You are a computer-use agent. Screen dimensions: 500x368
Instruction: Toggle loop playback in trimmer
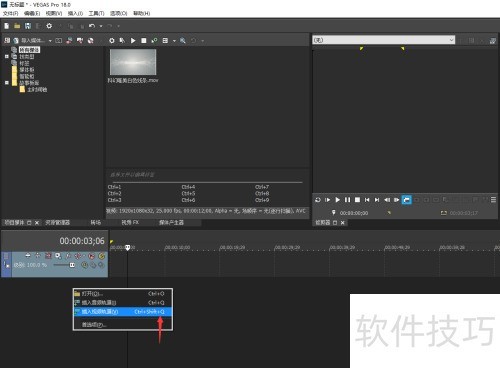pyautogui.click(x=318, y=200)
